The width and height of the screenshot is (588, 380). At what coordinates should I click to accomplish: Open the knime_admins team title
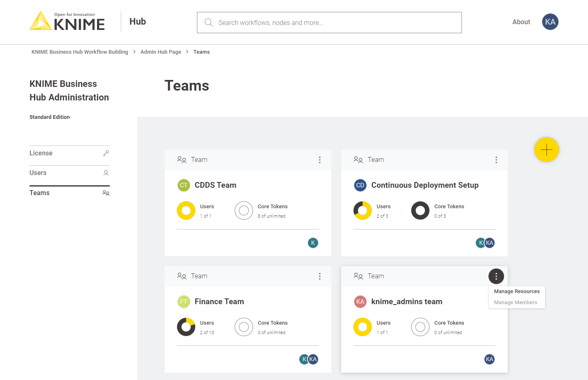tap(407, 302)
